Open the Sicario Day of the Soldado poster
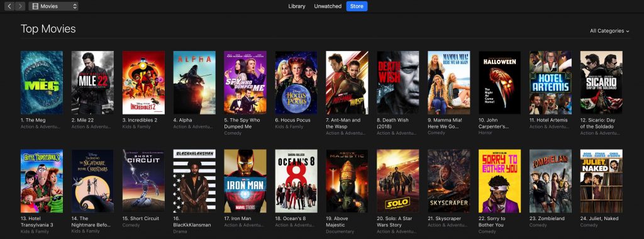 coord(601,82)
